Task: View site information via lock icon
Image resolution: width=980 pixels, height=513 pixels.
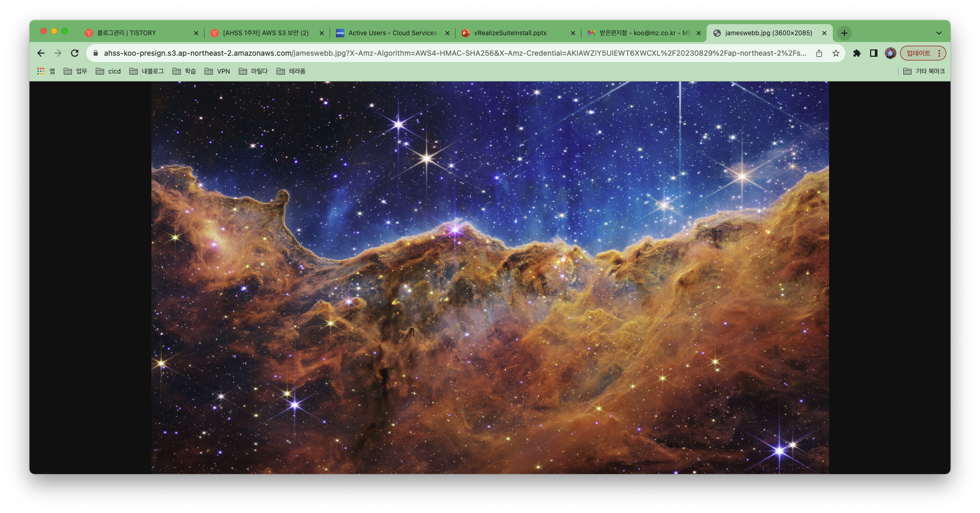Action: pyautogui.click(x=96, y=53)
